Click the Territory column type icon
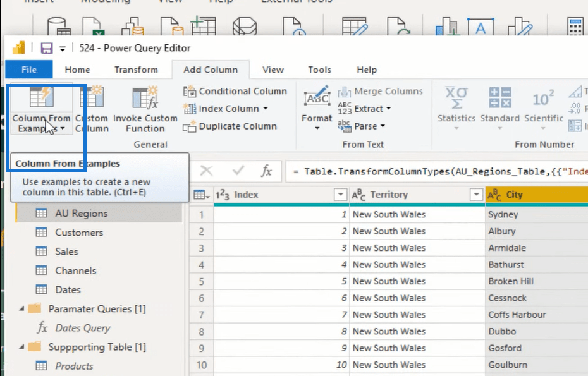 tap(358, 195)
